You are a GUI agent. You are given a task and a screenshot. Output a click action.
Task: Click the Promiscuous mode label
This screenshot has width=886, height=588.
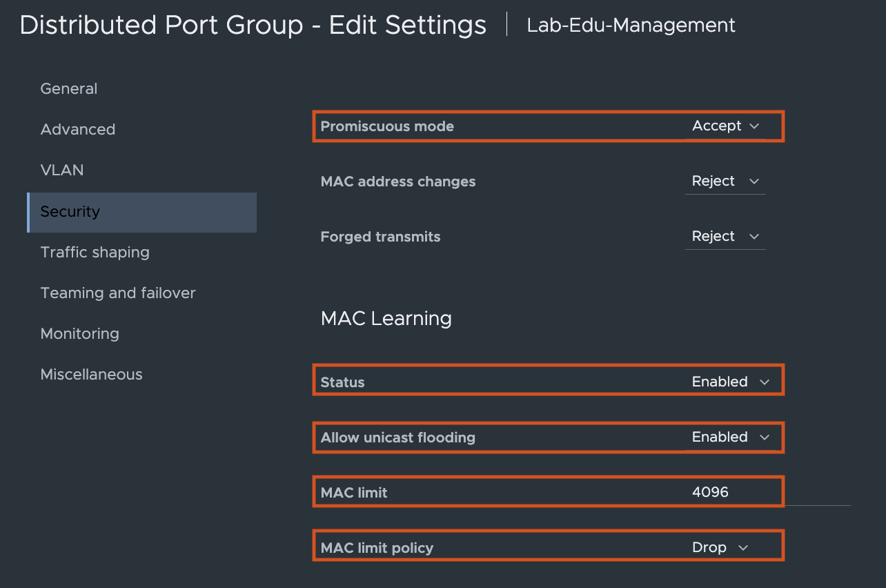387,126
